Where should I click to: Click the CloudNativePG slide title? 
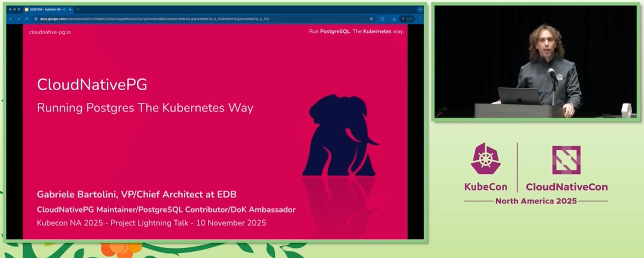click(92, 85)
